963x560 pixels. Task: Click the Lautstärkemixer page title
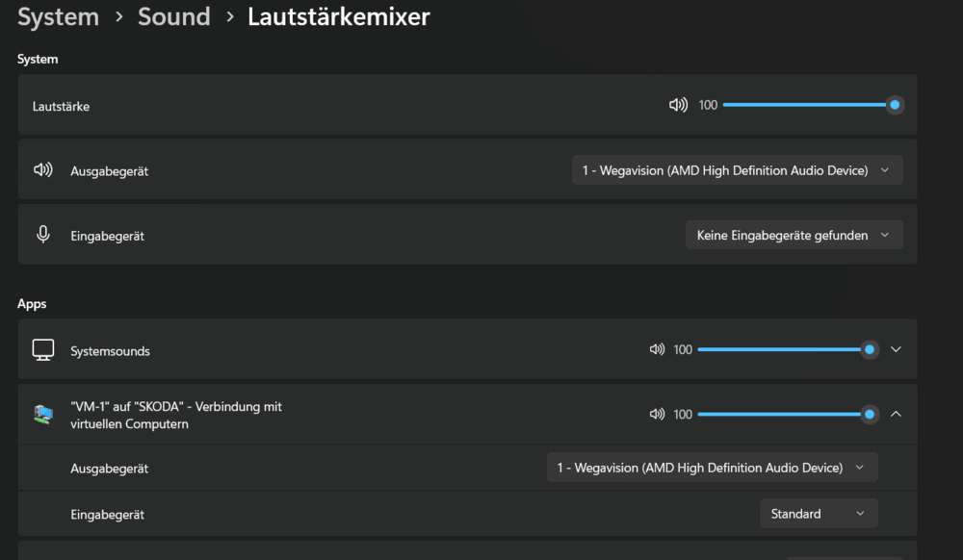coord(338,16)
